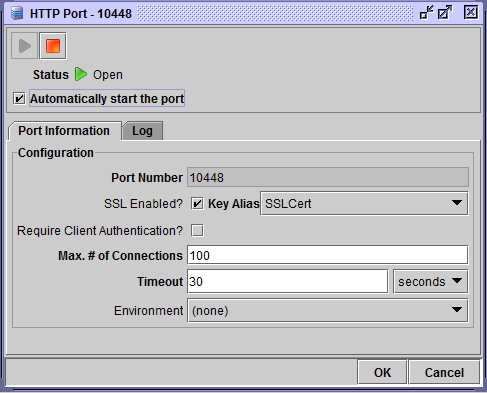Click the Max. # of Connections field

point(328,255)
